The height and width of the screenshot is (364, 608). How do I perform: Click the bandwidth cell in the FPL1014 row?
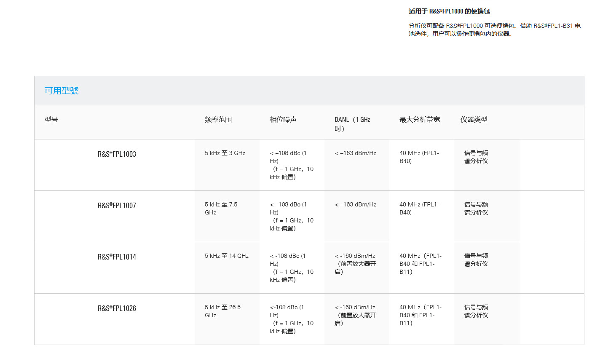point(420,264)
